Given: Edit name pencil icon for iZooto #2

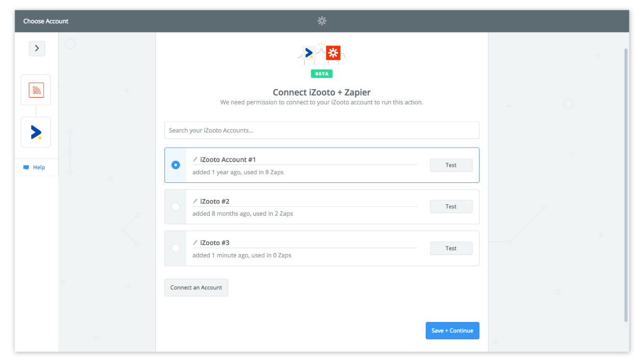Looking at the screenshot, I should 195,201.
